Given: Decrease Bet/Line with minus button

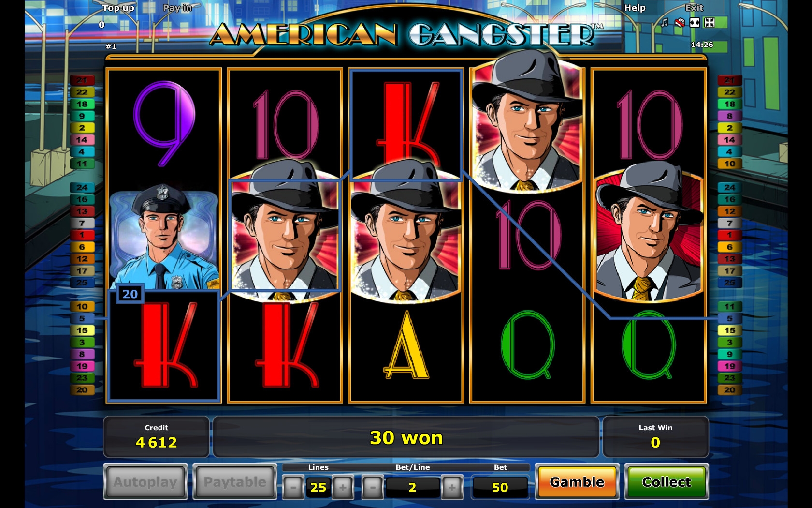Looking at the screenshot, I should [x=373, y=487].
